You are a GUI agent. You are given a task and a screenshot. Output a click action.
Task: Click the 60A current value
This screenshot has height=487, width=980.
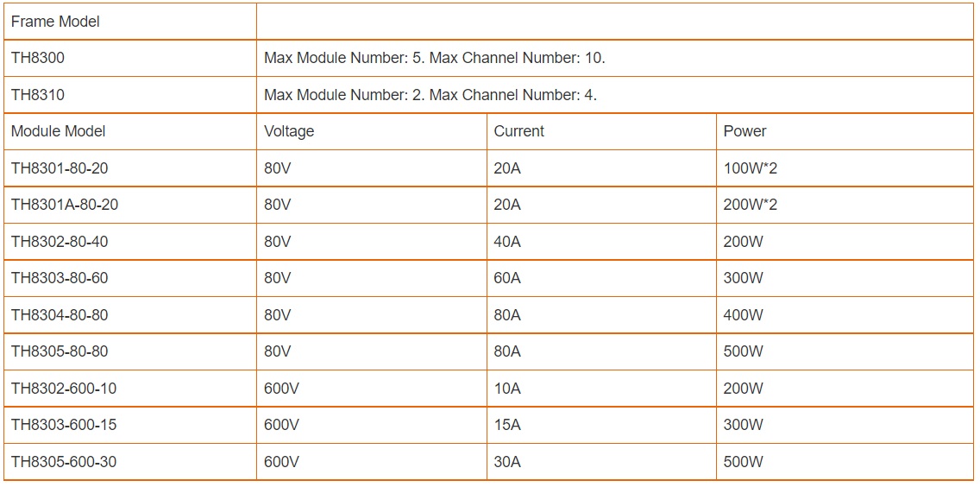(507, 278)
